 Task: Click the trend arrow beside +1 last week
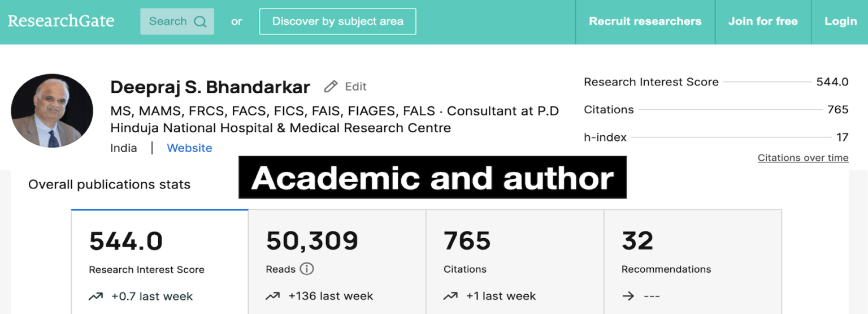(x=450, y=296)
